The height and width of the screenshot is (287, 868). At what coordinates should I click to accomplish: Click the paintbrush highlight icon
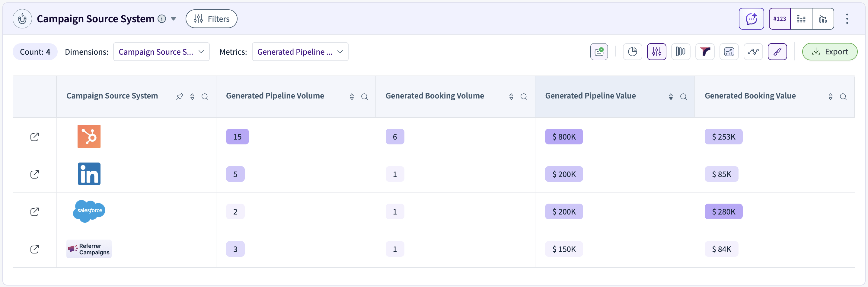pyautogui.click(x=777, y=52)
